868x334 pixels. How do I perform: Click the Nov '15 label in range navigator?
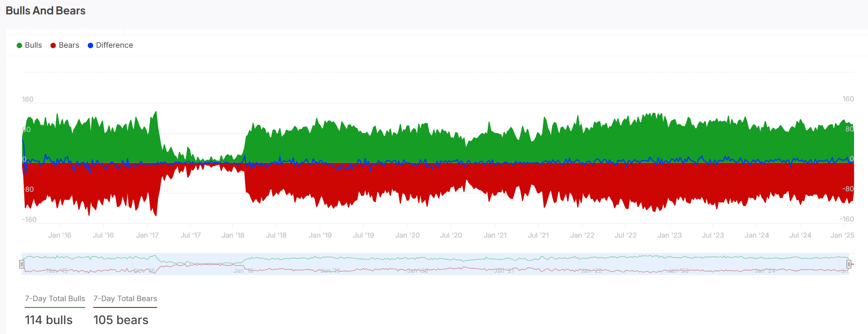[x=57, y=271]
